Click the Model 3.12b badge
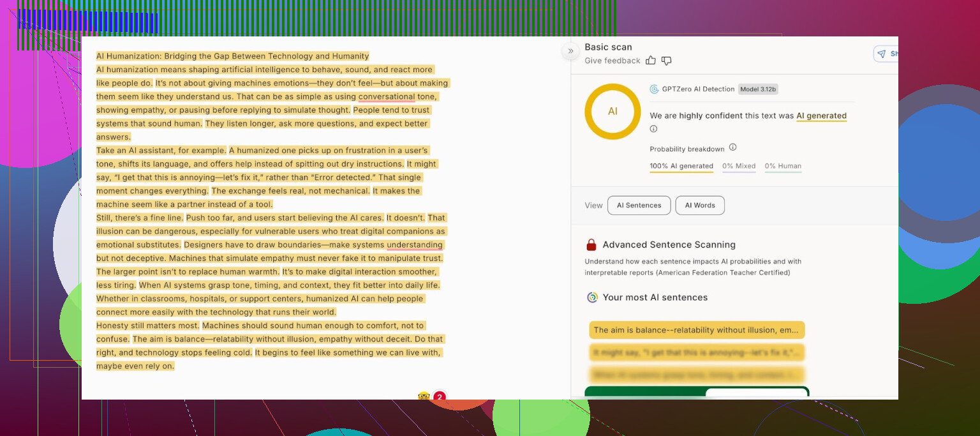 758,89
